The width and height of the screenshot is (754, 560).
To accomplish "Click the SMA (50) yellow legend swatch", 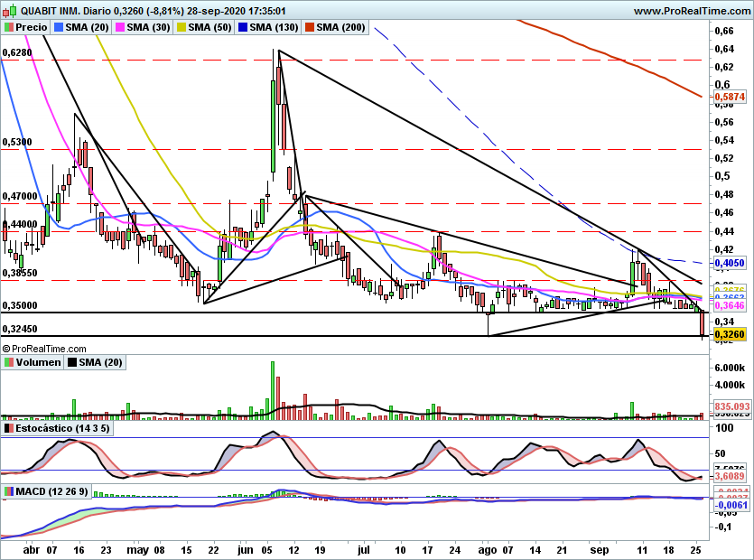I will (182, 27).
